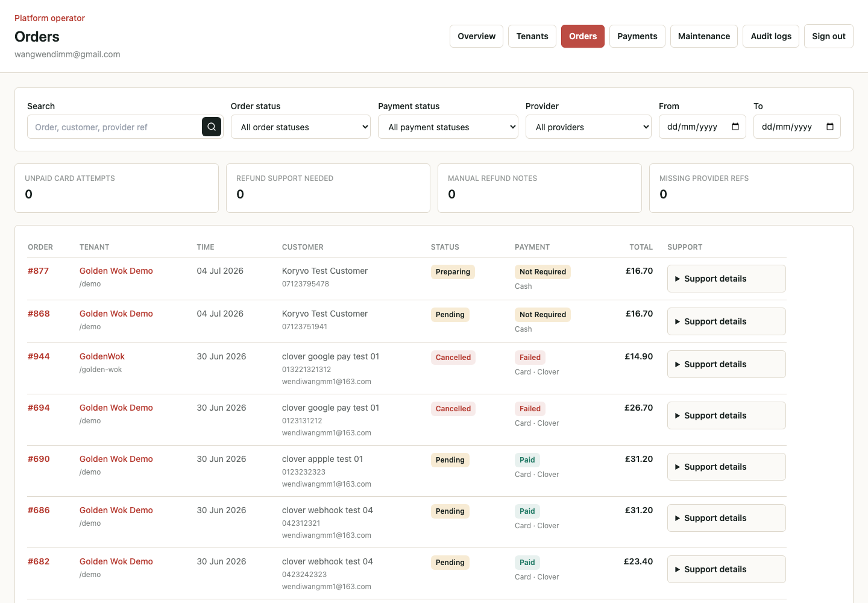Image resolution: width=868 pixels, height=603 pixels.
Task: Expand Support details for order #682
Action: [x=726, y=569]
